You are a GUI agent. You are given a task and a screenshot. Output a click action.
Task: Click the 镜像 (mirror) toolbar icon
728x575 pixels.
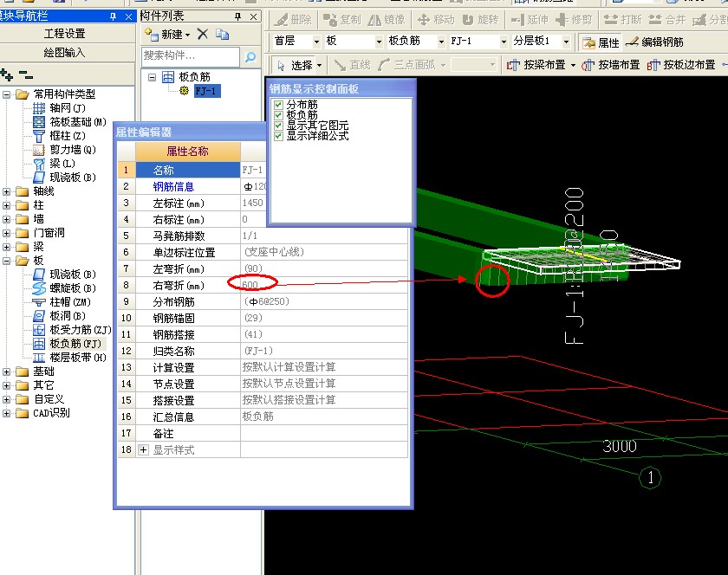coord(387,20)
